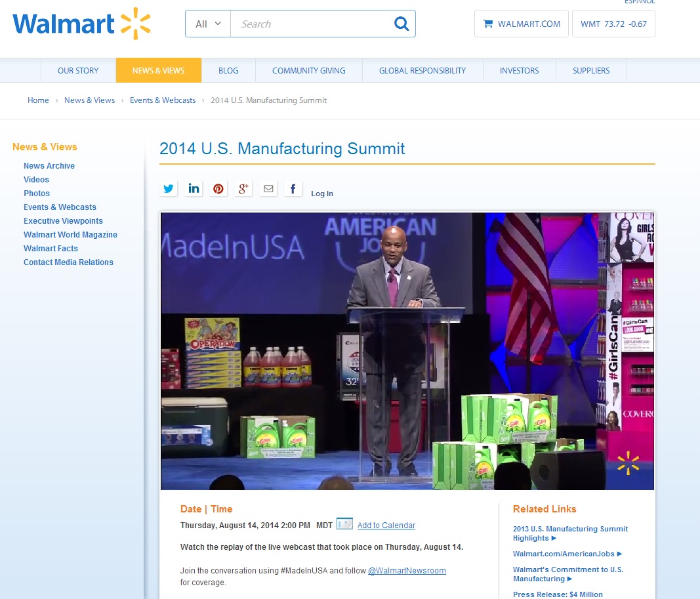Open the Community Giving menu
Viewport: 700px width, 599px height.
point(309,70)
